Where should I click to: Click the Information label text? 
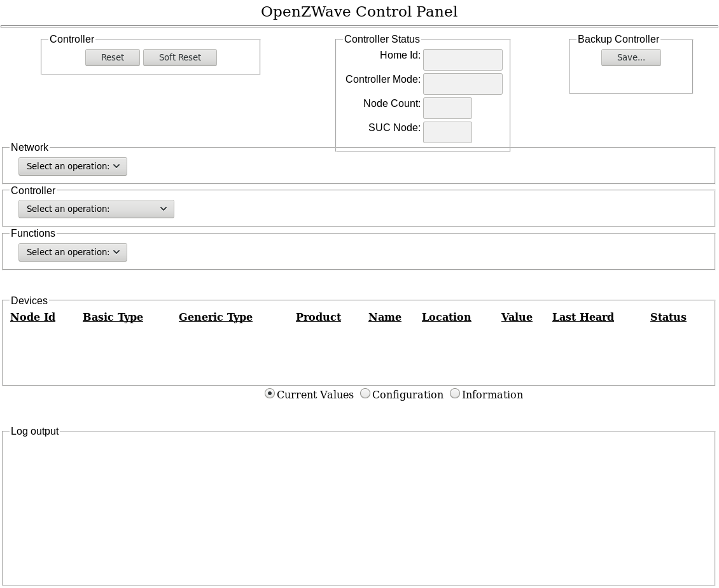click(492, 395)
